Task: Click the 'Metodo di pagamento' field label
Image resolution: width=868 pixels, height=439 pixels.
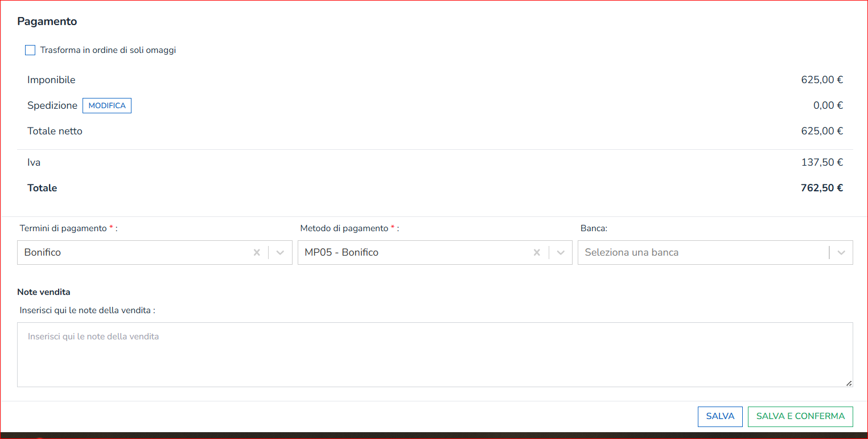Action: (344, 228)
